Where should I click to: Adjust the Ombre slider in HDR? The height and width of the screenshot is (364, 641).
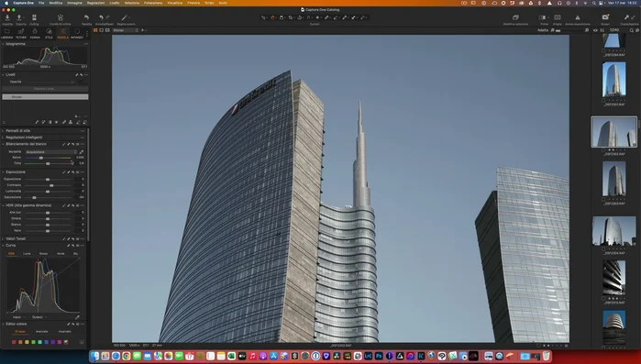[48, 218]
